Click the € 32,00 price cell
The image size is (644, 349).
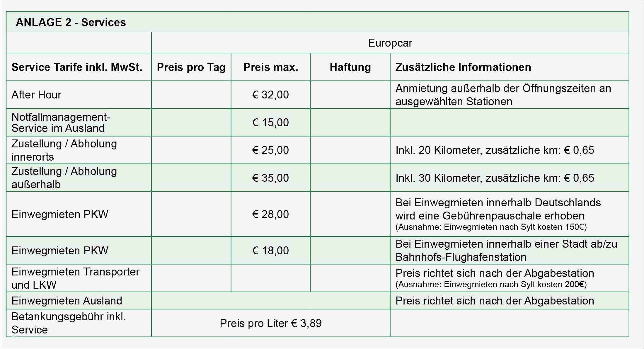point(270,95)
